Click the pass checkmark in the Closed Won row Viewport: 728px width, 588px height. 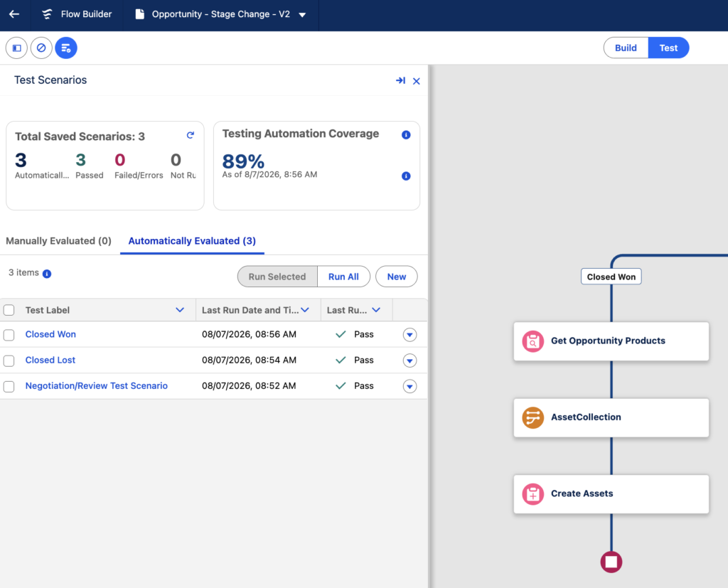coord(341,334)
